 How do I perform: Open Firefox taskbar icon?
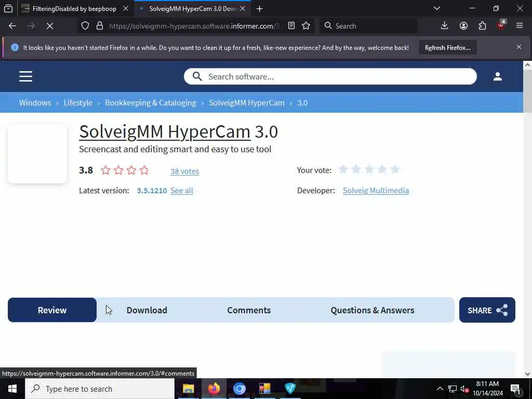click(214, 389)
